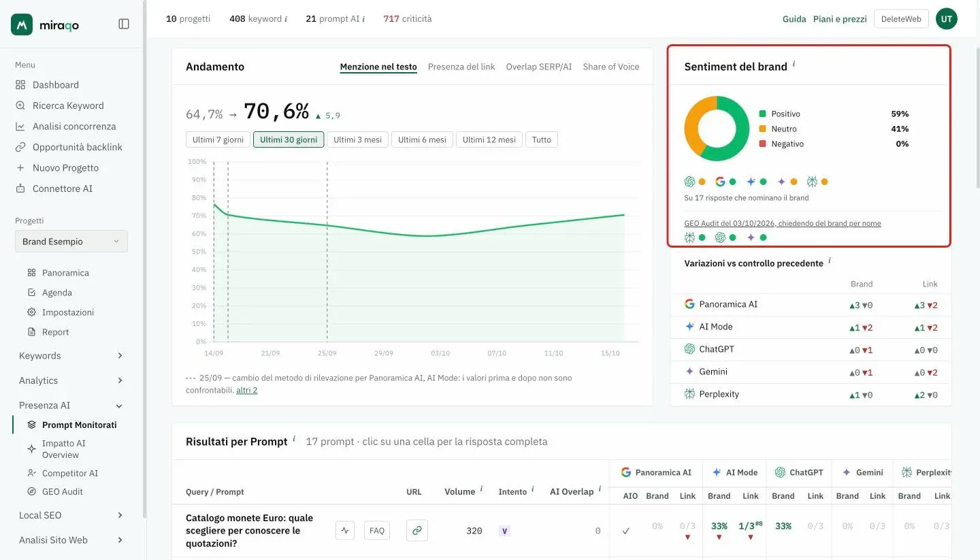Click the sidebar GEO Audit compass icon
This screenshot has height=560, width=980.
coord(31,491)
